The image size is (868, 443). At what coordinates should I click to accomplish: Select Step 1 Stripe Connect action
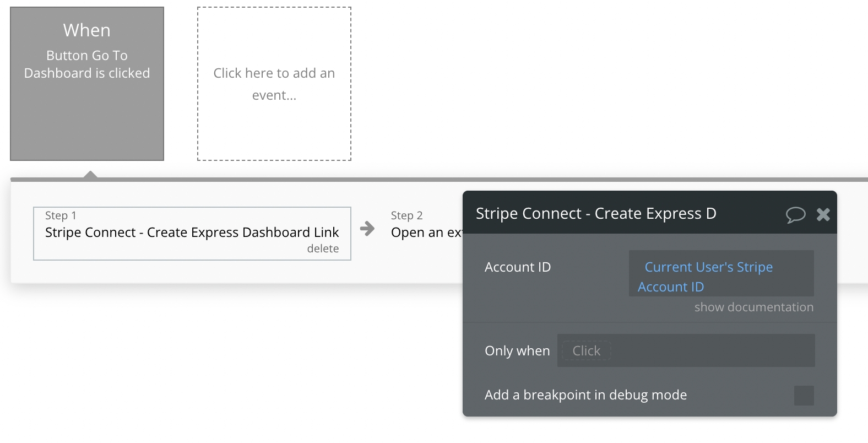point(192,234)
